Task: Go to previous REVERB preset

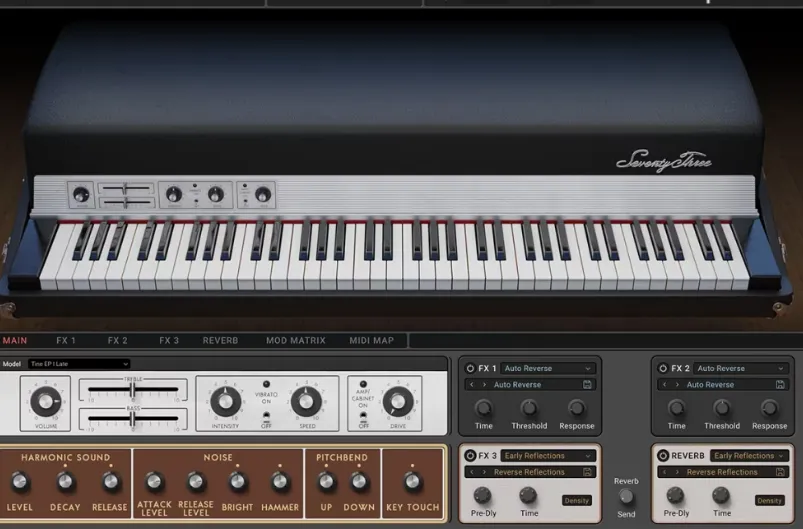Action: (x=665, y=472)
